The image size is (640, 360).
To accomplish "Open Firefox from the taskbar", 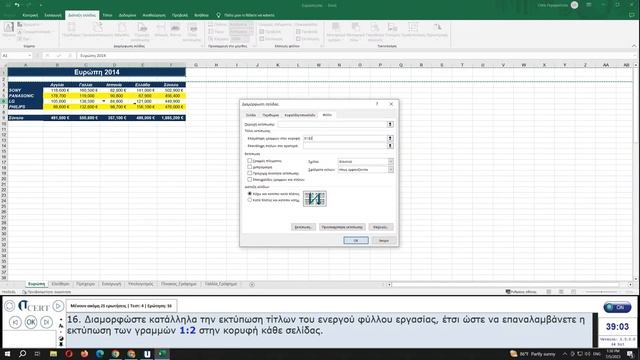I will (x=84, y=354).
